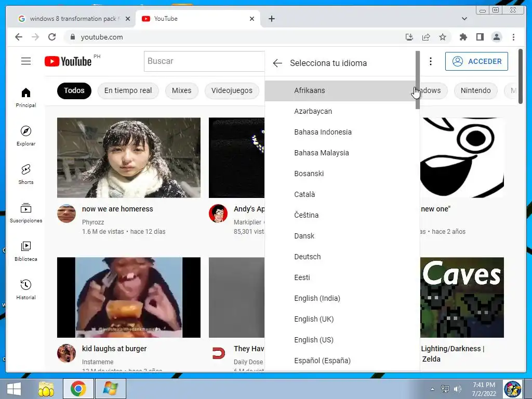Click the volume speaker tray icon
This screenshot has width=532, height=399.
click(x=457, y=389)
